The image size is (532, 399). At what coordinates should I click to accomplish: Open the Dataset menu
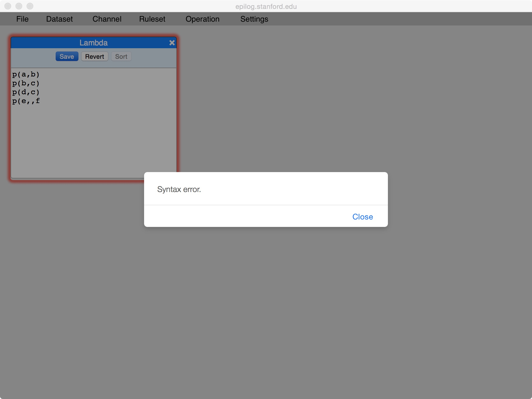click(x=59, y=19)
